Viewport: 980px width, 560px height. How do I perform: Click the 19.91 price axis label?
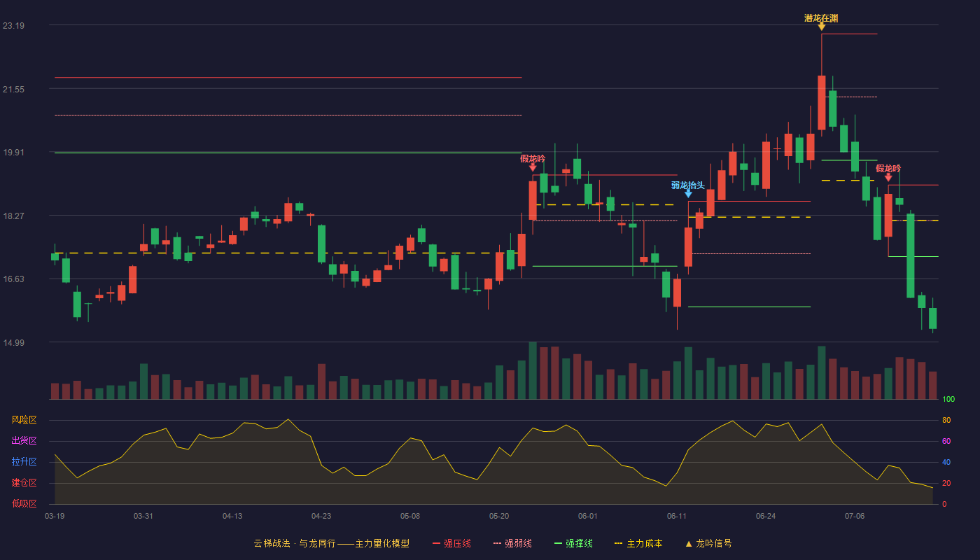(x=13, y=153)
